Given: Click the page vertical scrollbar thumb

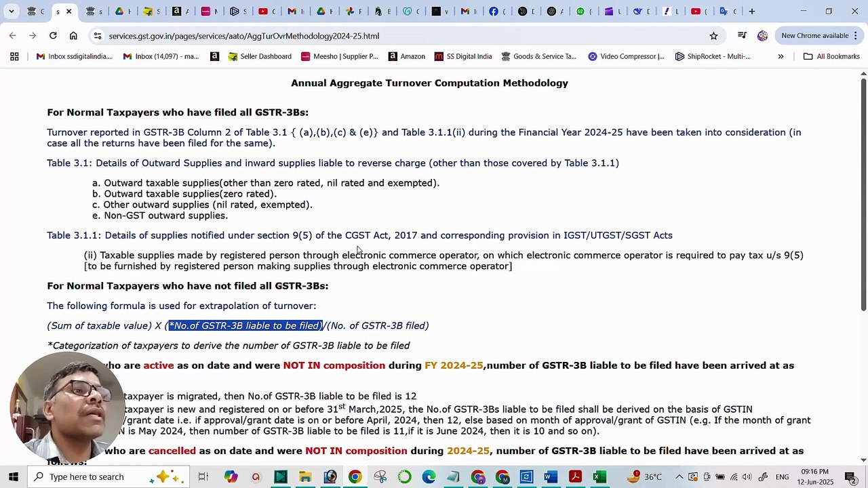Looking at the screenshot, I should click(x=863, y=195).
